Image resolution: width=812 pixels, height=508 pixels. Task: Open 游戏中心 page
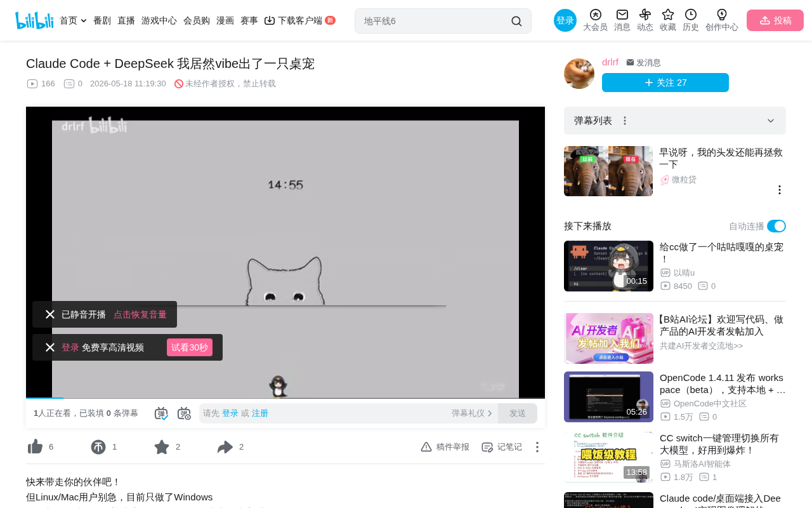pyautogui.click(x=159, y=20)
